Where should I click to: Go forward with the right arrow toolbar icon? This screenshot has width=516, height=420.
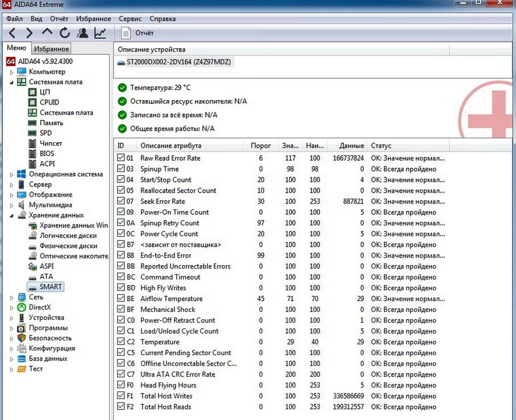click(29, 33)
